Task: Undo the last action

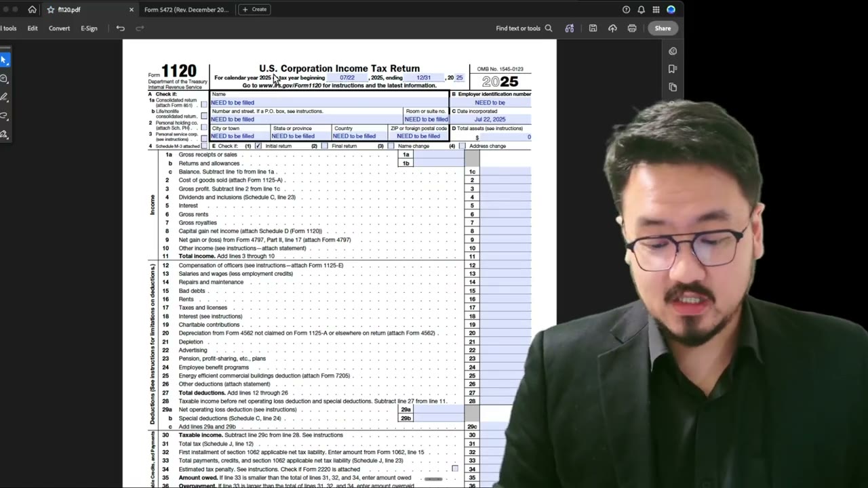Action: (120, 28)
